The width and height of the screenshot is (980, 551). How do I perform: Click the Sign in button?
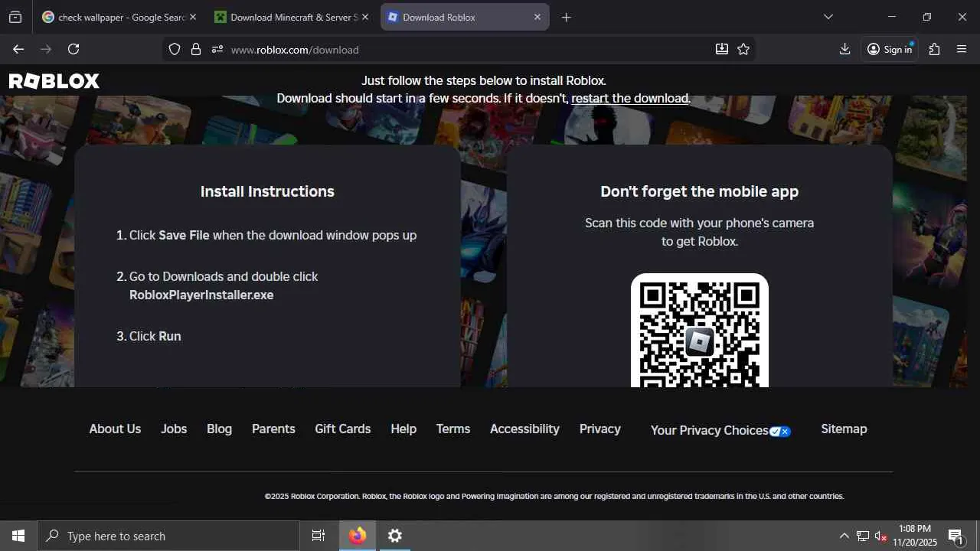point(890,49)
